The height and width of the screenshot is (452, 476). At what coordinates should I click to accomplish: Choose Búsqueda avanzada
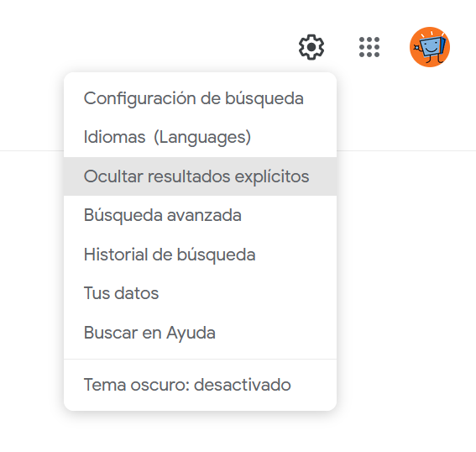[x=200, y=215]
